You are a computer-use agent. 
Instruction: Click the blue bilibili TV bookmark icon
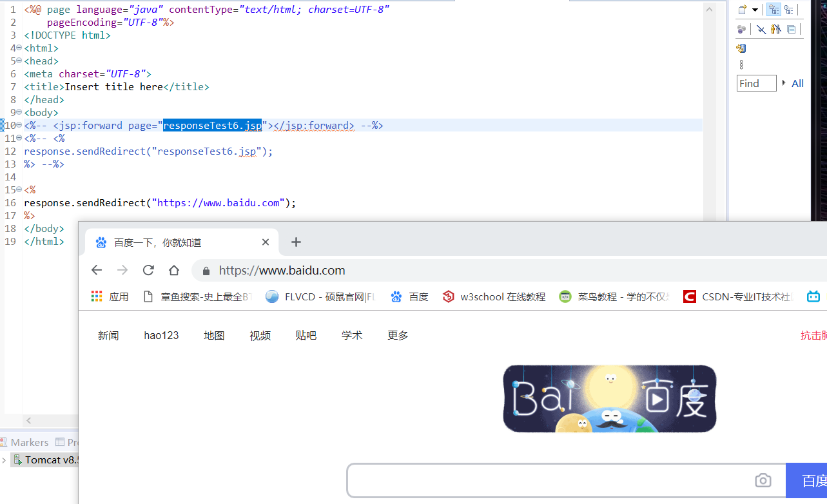(813, 296)
